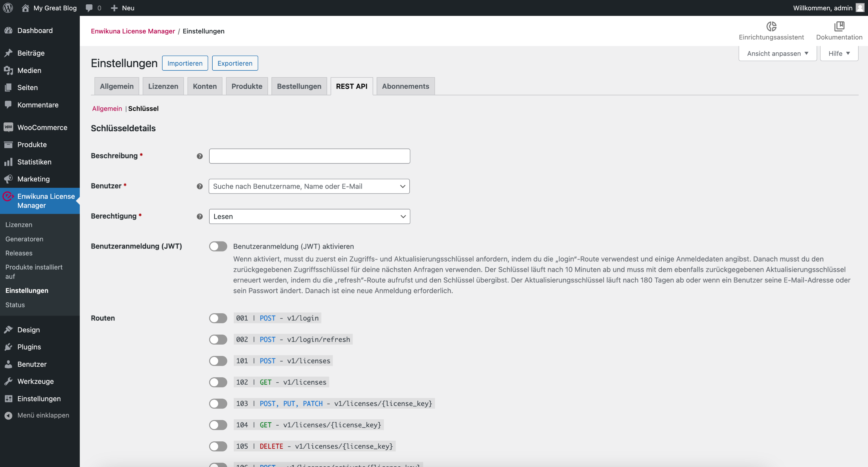Viewport: 868px width, 467px height.
Task: Click the Statistiken bar chart icon
Action: pyautogui.click(x=8, y=162)
